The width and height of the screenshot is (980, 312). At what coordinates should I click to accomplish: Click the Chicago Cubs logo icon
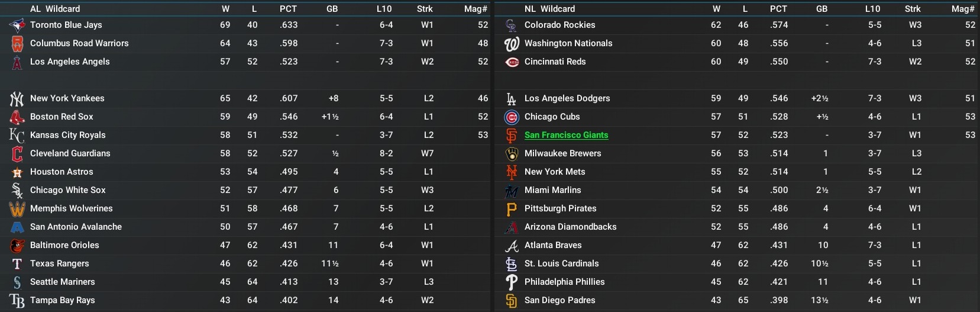coord(512,117)
